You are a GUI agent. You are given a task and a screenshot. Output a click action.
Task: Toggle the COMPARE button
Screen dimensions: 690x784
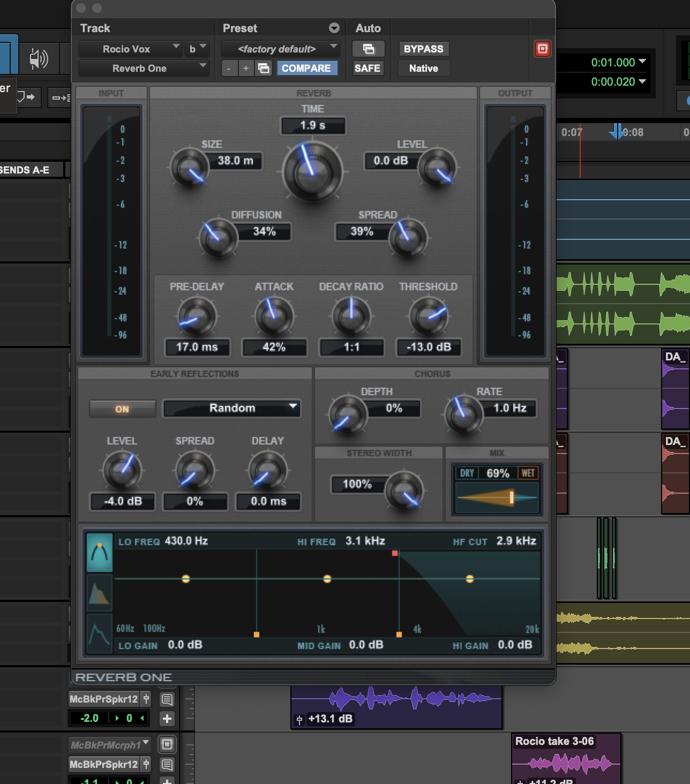[306, 68]
